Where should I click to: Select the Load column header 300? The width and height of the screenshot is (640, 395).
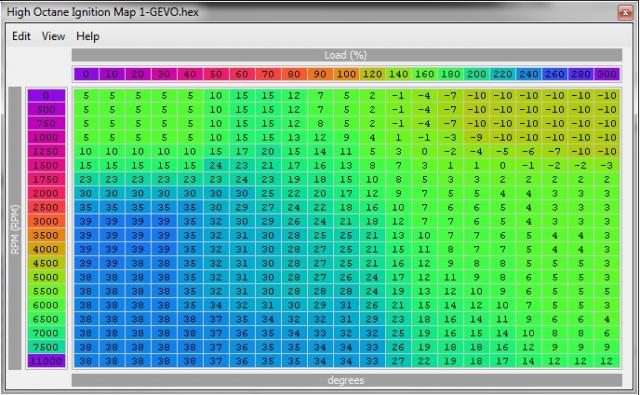pos(607,74)
